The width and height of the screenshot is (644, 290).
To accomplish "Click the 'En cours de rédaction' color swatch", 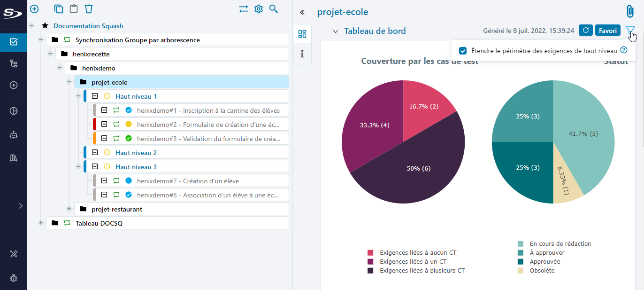I will pyautogui.click(x=521, y=243).
